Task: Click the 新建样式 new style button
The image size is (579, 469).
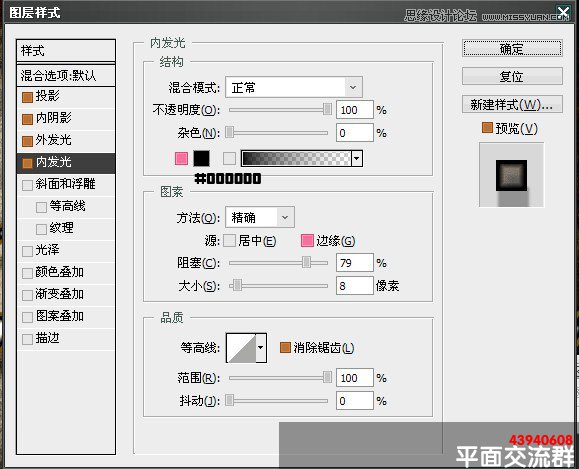Action: (512, 105)
